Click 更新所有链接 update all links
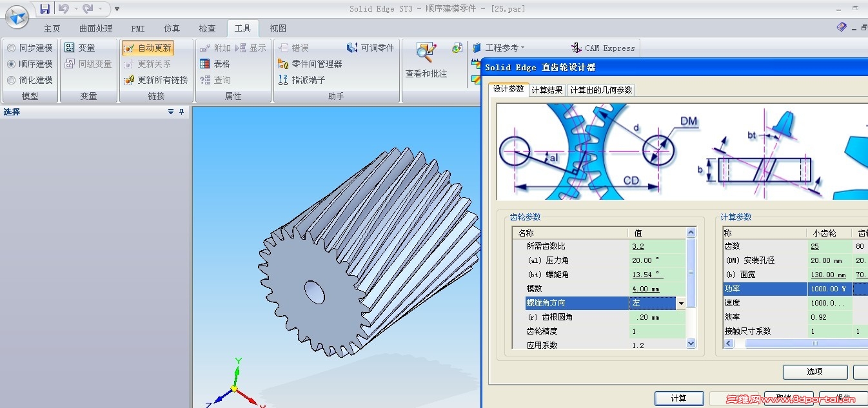Image resolution: width=868 pixels, height=408 pixels. (155, 80)
